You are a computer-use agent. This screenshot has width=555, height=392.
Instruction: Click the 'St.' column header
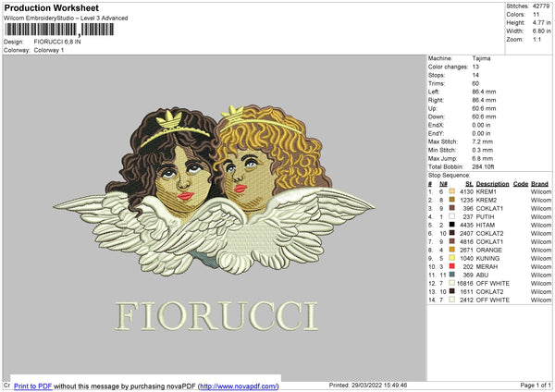pos(469,184)
